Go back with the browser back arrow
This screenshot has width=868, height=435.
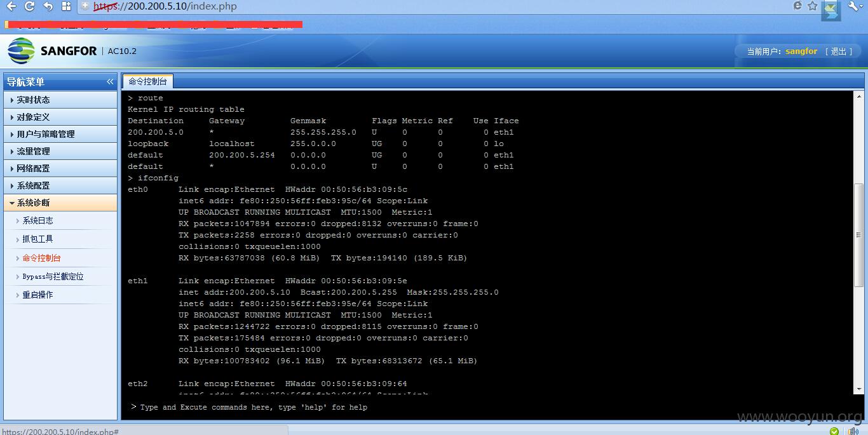pyautogui.click(x=11, y=6)
